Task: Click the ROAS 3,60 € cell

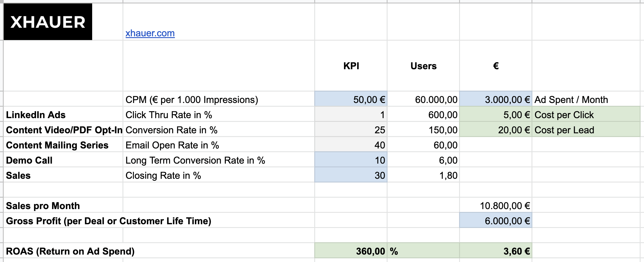Action: click(496, 251)
